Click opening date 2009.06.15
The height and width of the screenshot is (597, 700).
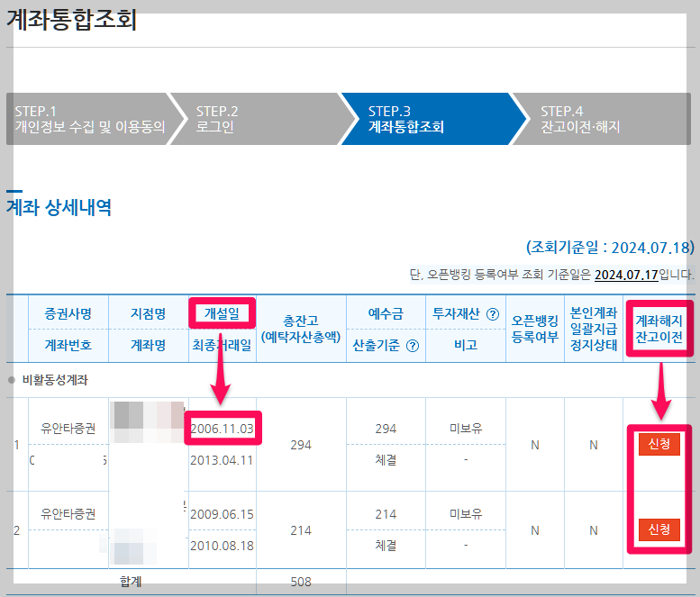[x=222, y=514]
